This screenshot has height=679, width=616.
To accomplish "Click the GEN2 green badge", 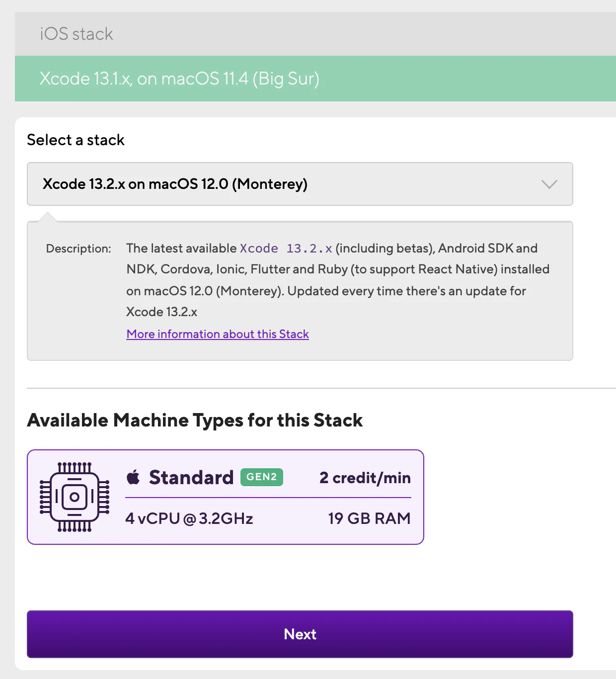I will [262, 477].
